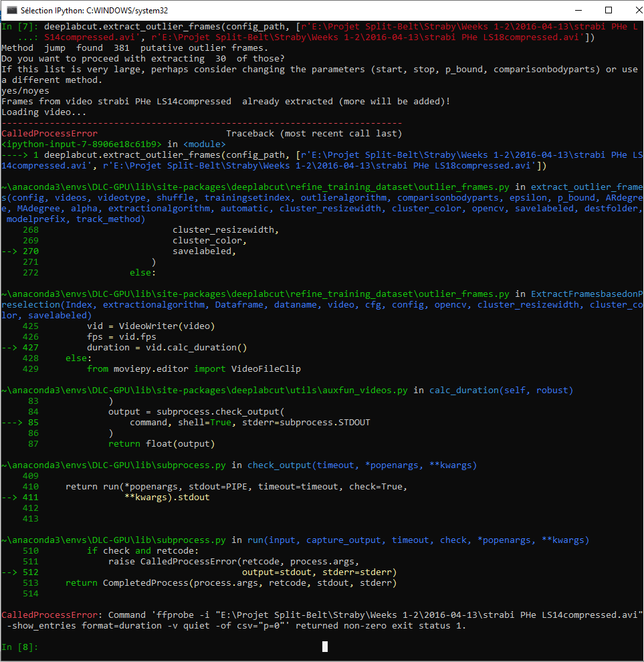The width and height of the screenshot is (644, 662).
Task: Click the console icon in title bar
Action: [x=12, y=10]
